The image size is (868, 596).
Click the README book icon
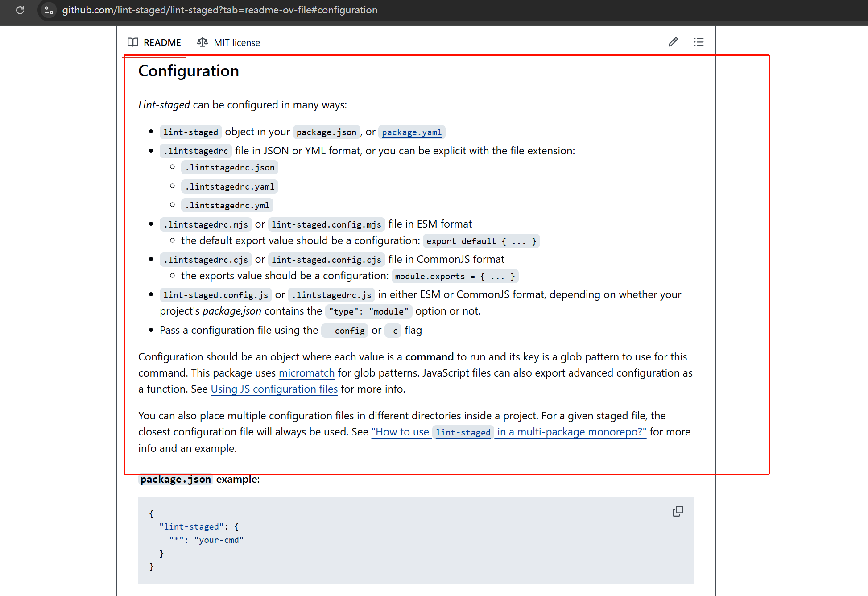click(132, 42)
